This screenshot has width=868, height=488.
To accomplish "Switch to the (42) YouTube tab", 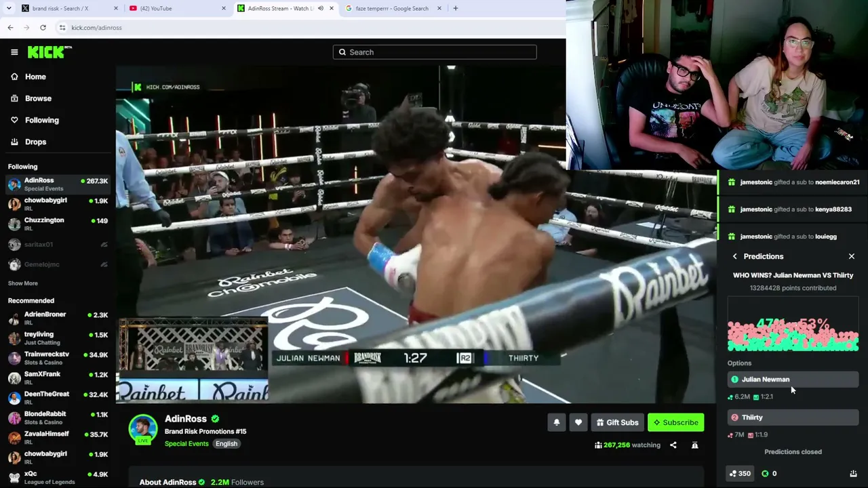I will [x=176, y=8].
